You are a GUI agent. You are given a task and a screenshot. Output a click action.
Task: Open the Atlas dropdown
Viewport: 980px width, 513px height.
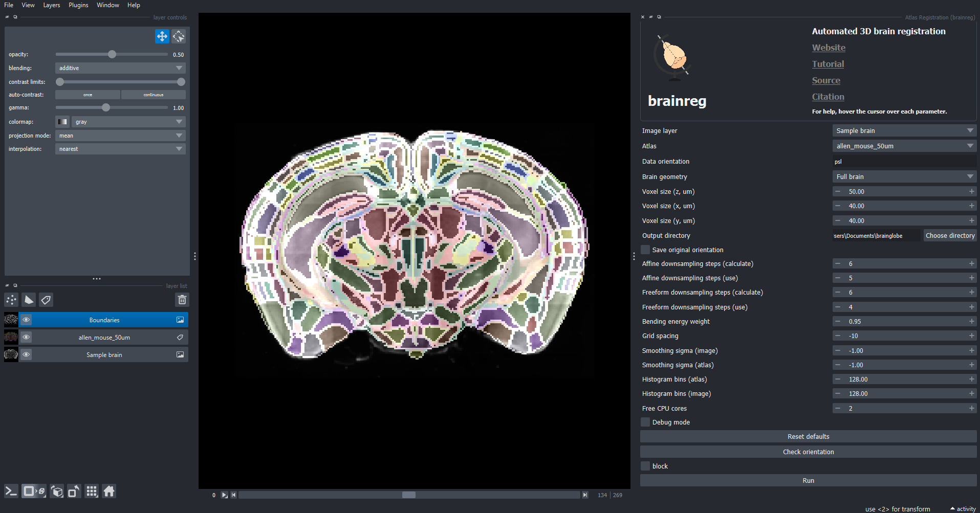pos(904,146)
